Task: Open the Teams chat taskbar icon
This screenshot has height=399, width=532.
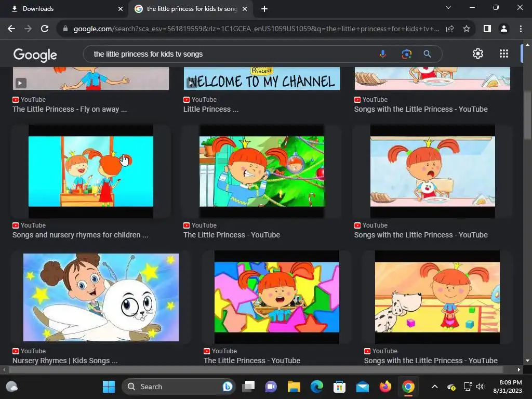Action: click(271, 387)
